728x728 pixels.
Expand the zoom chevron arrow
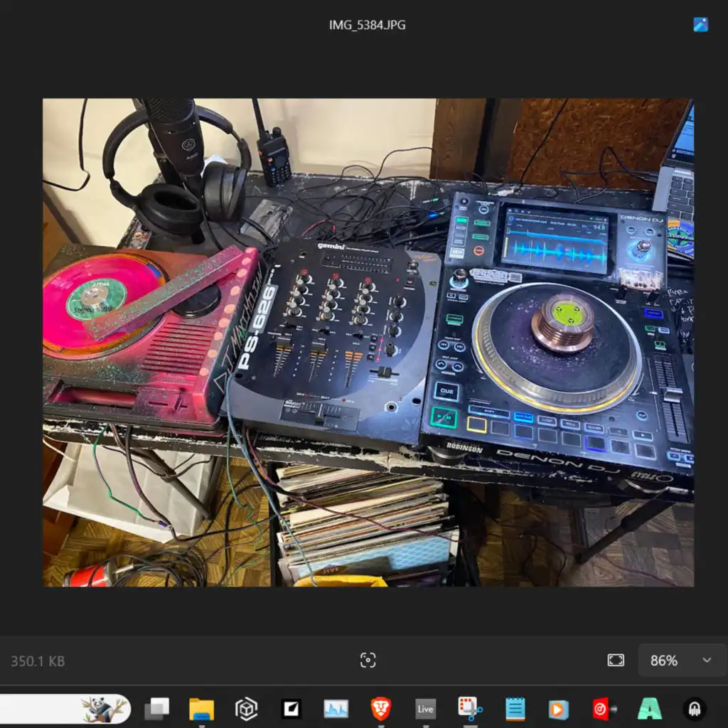point(707,660)
